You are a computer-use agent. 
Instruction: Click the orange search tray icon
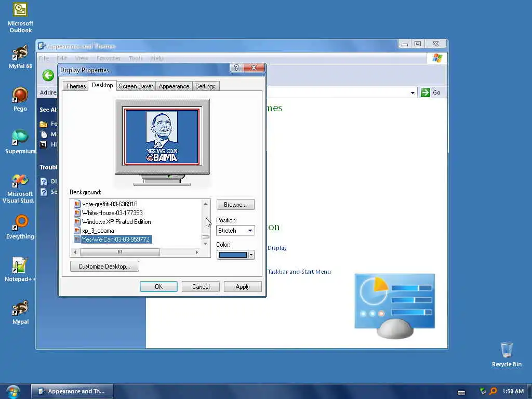tap(494, 391)
